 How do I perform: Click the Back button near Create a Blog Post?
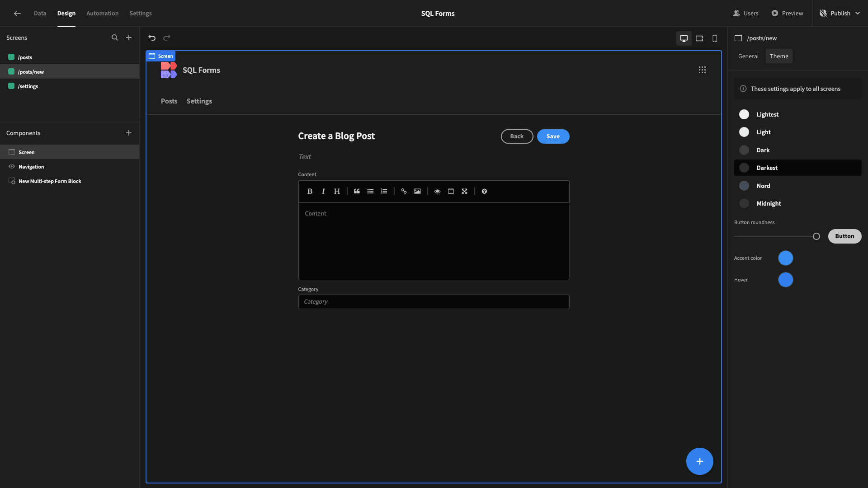[517, 136]
